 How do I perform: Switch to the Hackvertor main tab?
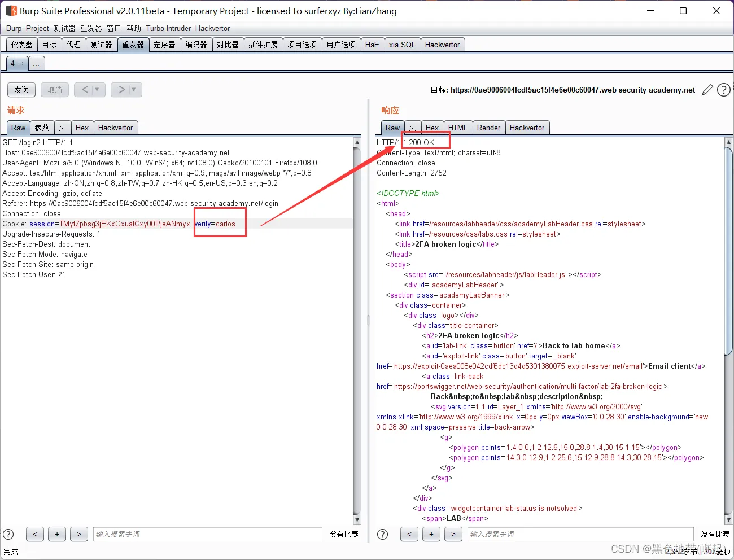coord(442,45)
